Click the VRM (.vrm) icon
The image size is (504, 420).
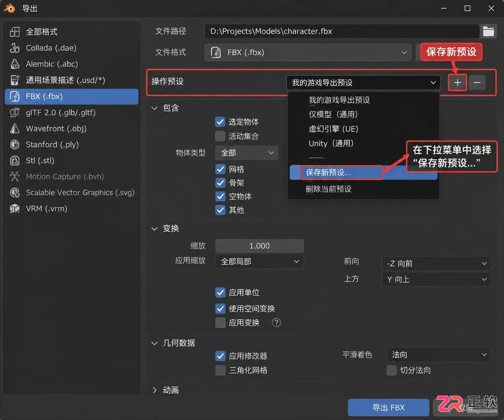point(15,209)
